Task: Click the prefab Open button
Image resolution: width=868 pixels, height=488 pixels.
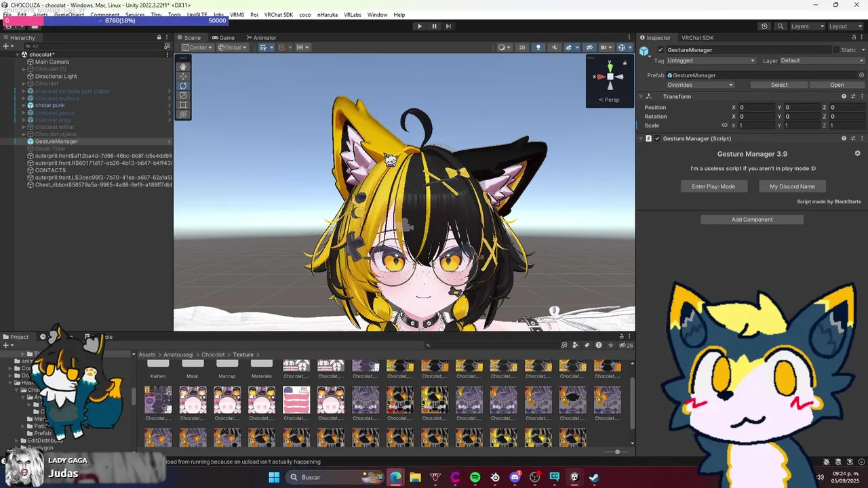Action: 837,85
